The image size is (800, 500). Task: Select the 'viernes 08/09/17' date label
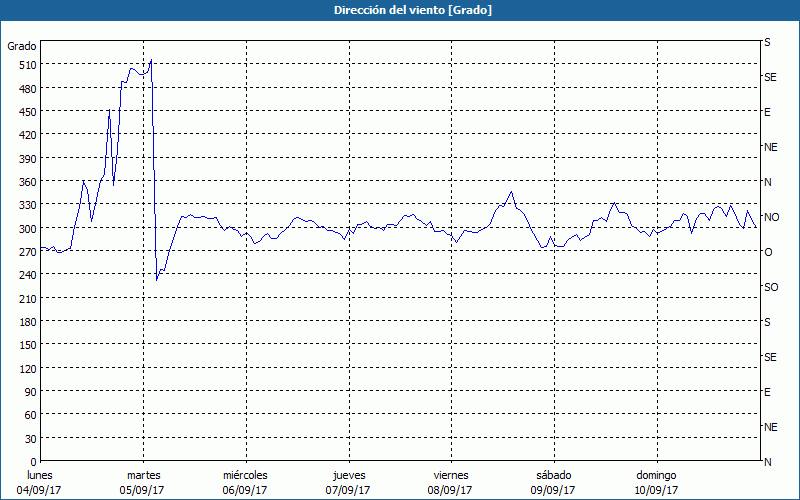pyautogui.click(x=450, y=482)
